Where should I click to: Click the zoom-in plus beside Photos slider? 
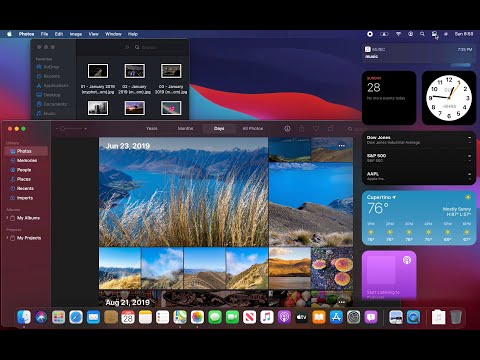[x=85, y=129]
